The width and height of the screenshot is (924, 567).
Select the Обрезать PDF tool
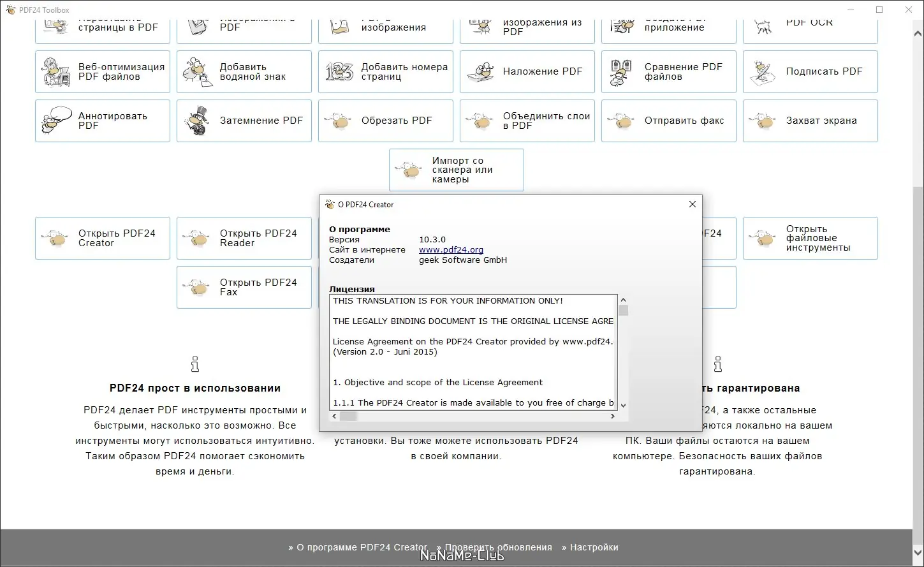(x=386, y=121)
